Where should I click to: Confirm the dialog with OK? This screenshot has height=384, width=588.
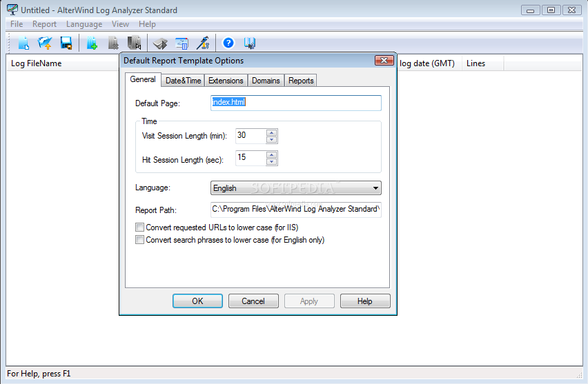point(197,301)
